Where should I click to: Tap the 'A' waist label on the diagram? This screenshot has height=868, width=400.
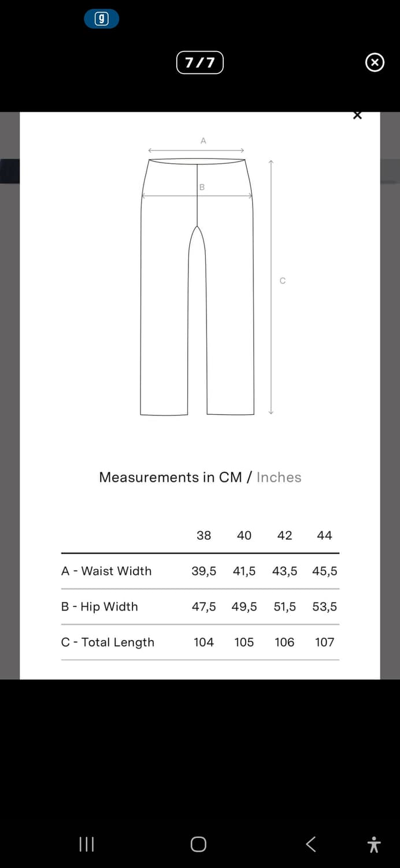[x=203, y=141]
